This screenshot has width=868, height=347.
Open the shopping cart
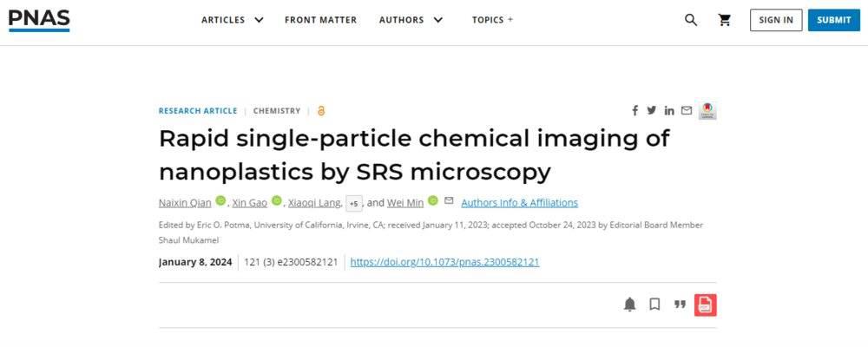coord(725,20)
